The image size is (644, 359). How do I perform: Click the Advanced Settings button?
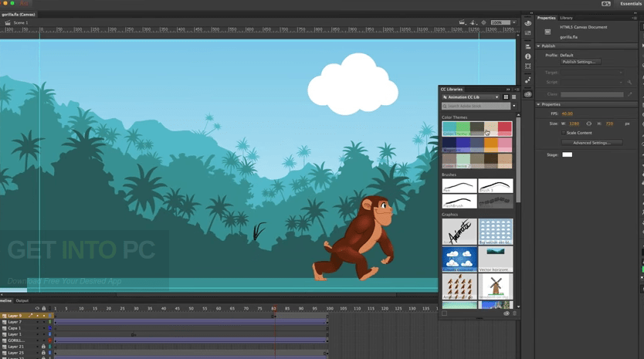[591, 143]
